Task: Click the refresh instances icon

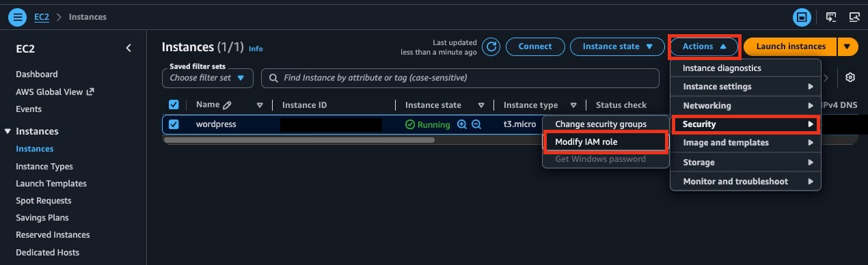Action: (x=491, y=46)
